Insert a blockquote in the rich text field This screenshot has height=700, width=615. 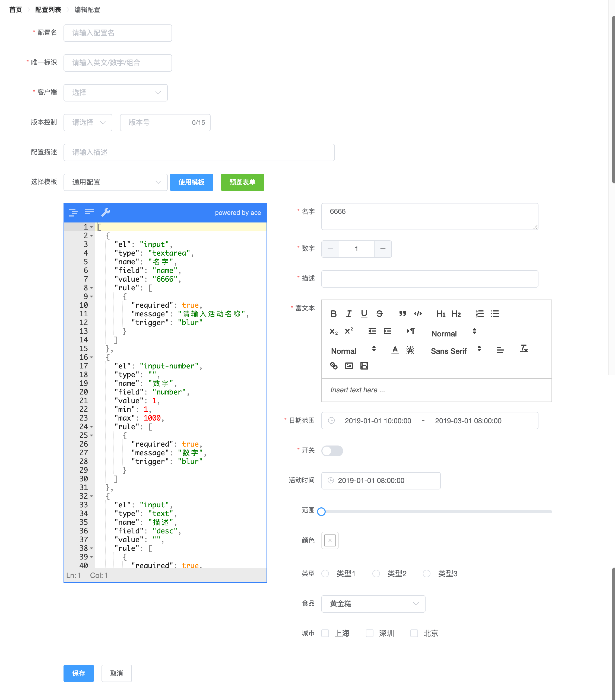[402, 313]
